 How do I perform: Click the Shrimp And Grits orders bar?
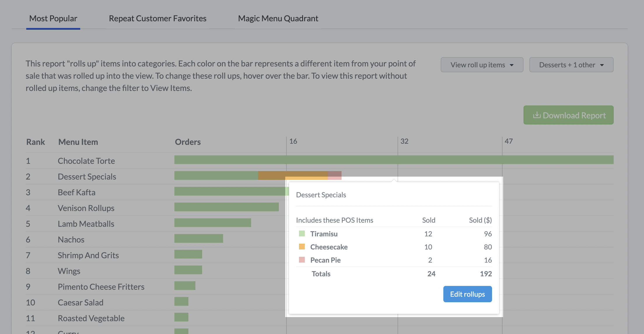point(188,254)
